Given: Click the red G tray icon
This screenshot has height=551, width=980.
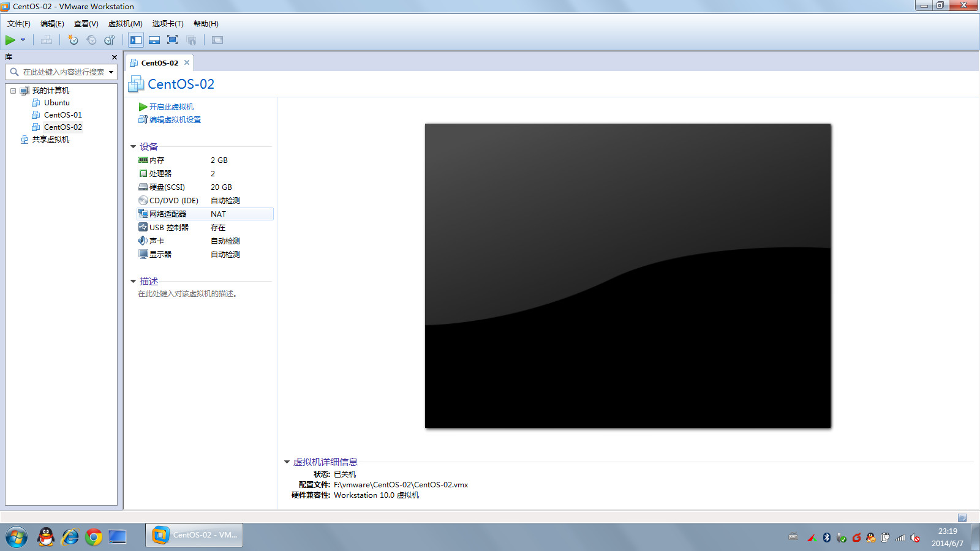Looking at the screenshot, I should 856,538.
